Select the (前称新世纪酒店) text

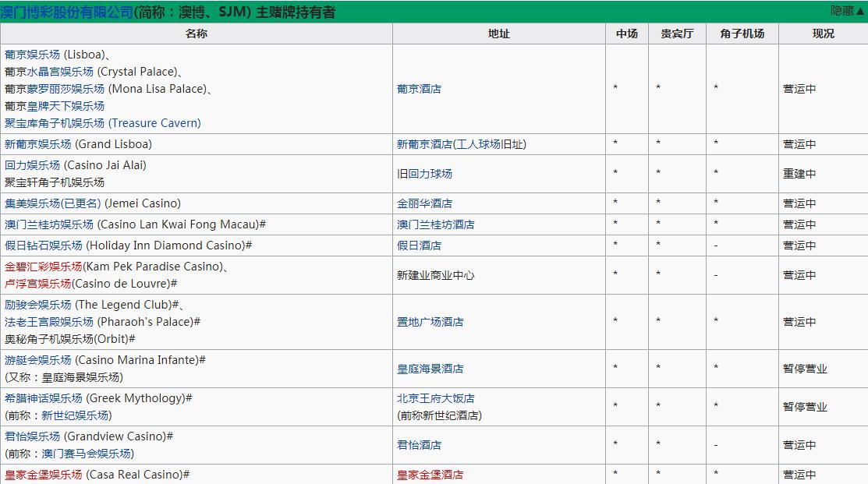click(x=440, y=415)
